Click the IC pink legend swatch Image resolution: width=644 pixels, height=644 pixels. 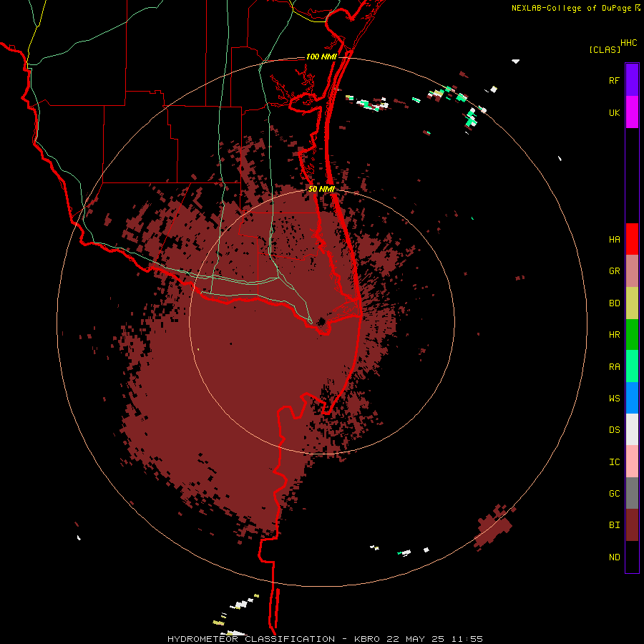pos(632,462)
